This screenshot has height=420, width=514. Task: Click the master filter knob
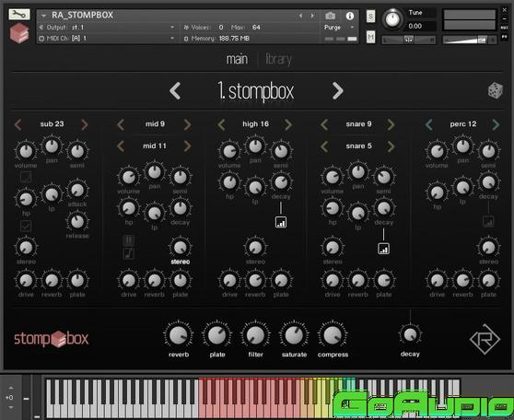pos(256,335)
